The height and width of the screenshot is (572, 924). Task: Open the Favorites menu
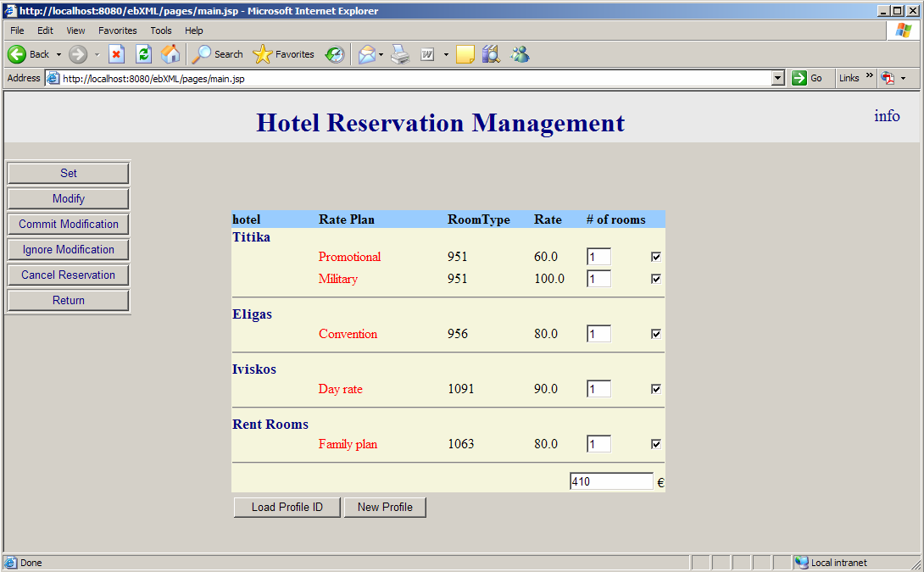(x=117, y=31)
